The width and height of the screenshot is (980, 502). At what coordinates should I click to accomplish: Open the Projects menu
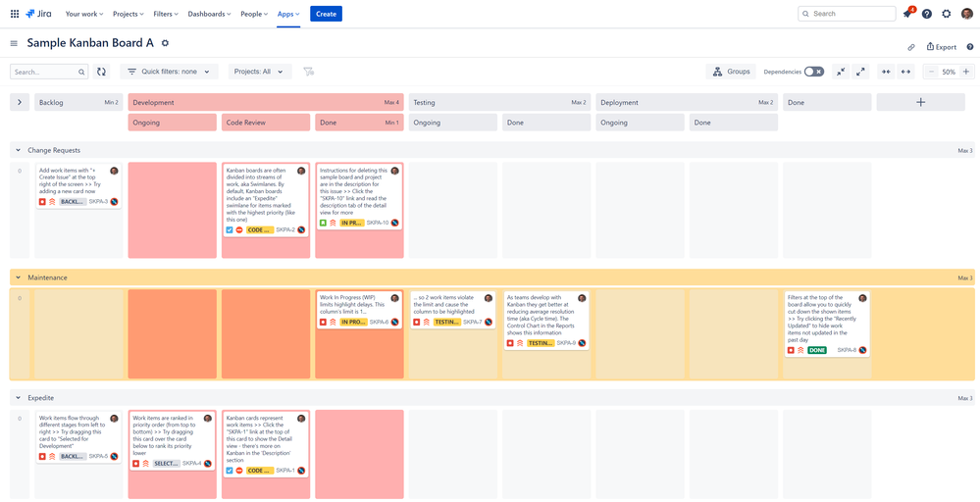coord(129,14)
